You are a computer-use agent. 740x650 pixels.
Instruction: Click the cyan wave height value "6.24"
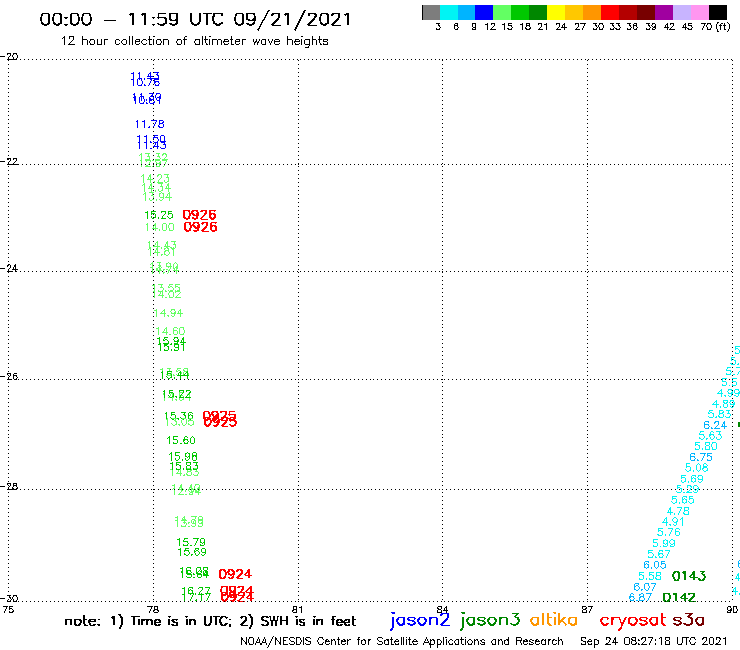pyautogui.click(x=715, y=425)
